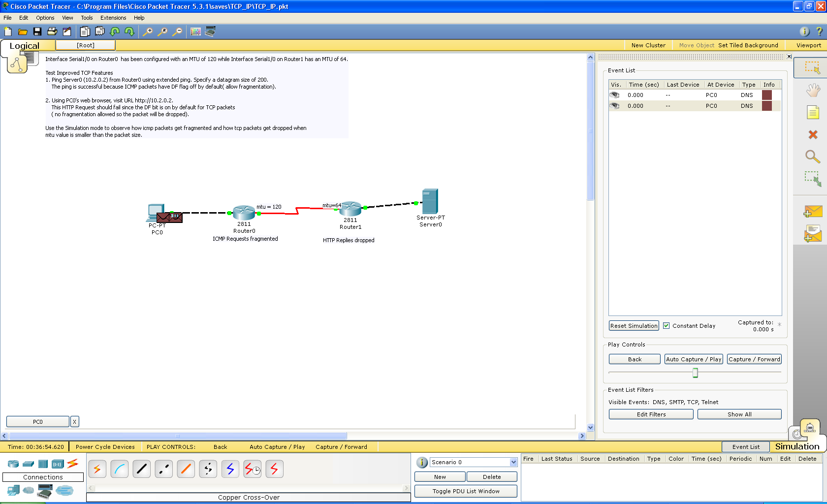Click the New scenario button
Screen dimensions: 827x504
coord(440,477)
